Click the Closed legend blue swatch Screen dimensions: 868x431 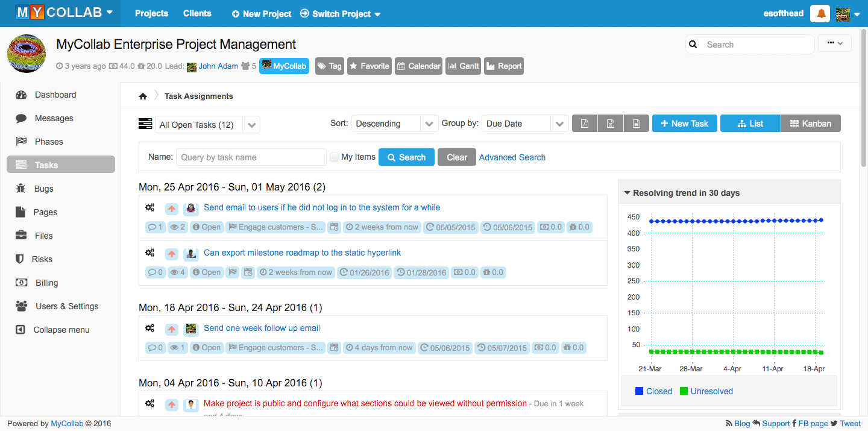point(640,391)
